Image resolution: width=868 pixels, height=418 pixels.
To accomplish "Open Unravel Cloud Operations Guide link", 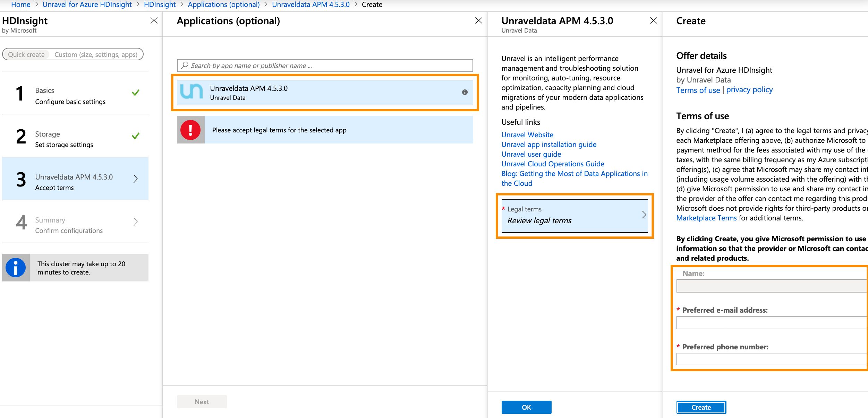I will point(553,164).
